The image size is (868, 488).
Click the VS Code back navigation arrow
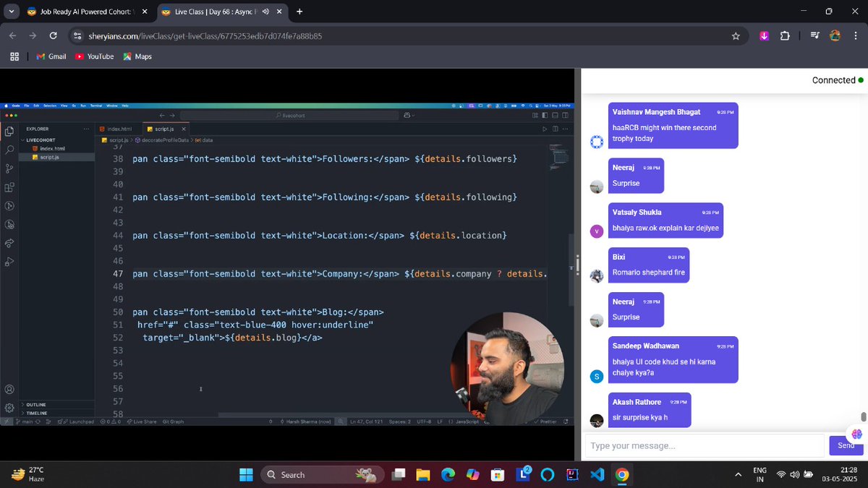click(162, 115)
